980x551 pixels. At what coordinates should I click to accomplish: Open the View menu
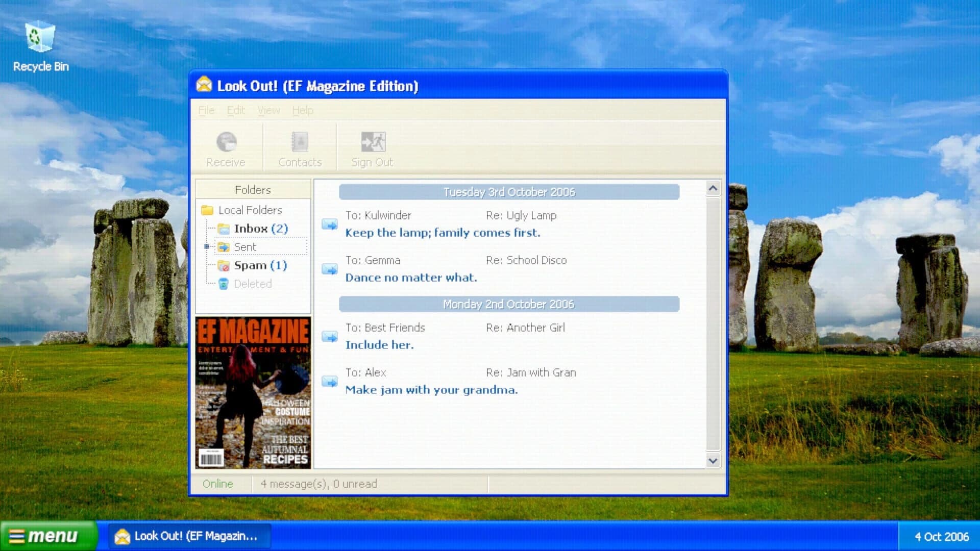pos(268,110)
